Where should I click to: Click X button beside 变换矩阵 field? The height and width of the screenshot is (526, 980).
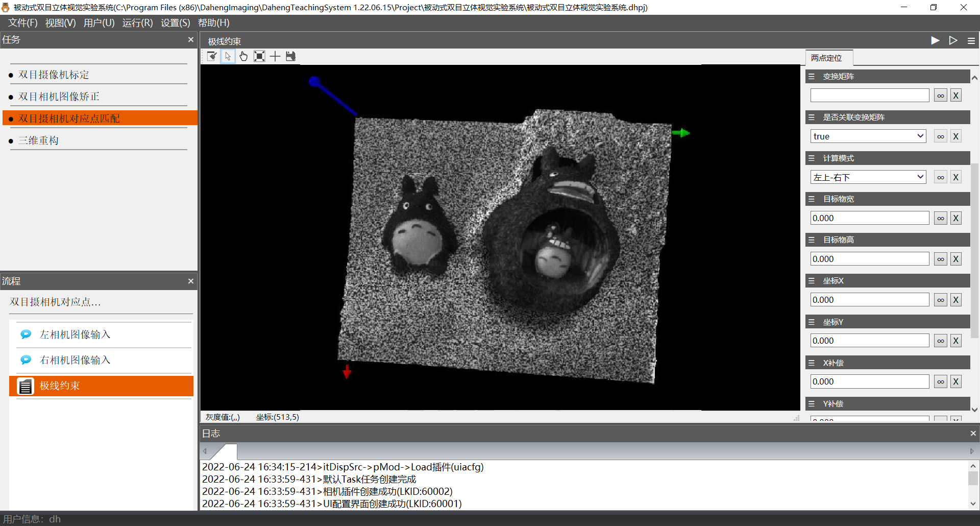click(956, 95)
